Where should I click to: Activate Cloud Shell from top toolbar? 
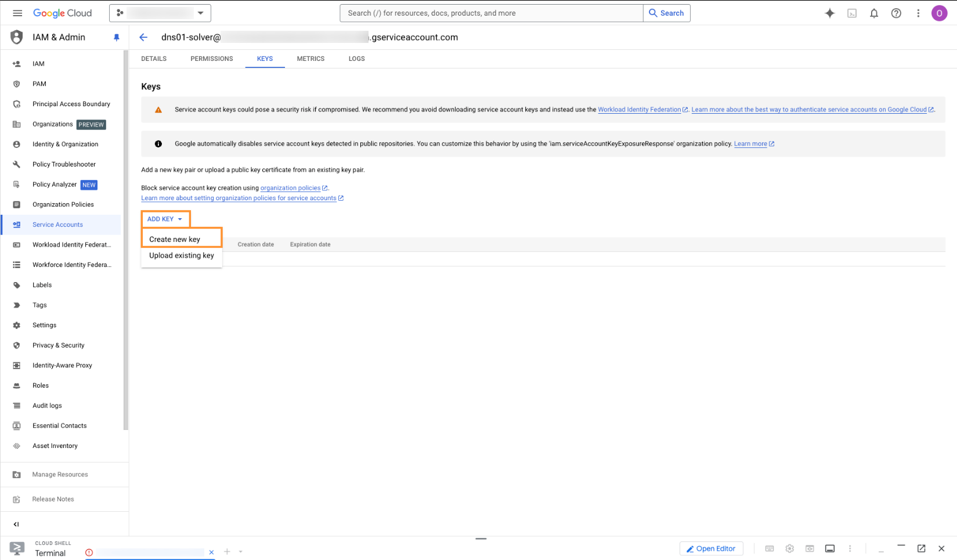click(851, 13)
